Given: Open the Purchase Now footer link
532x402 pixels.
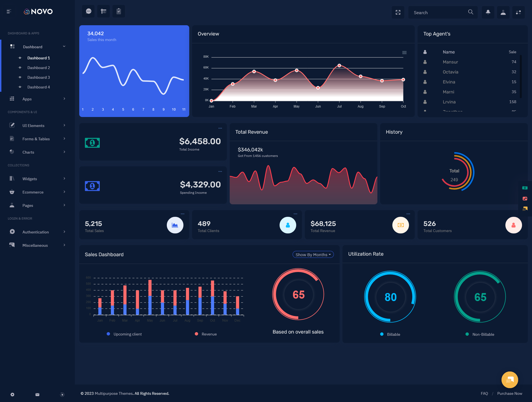Looking at the screenshot, I should [x=510, y=393].
